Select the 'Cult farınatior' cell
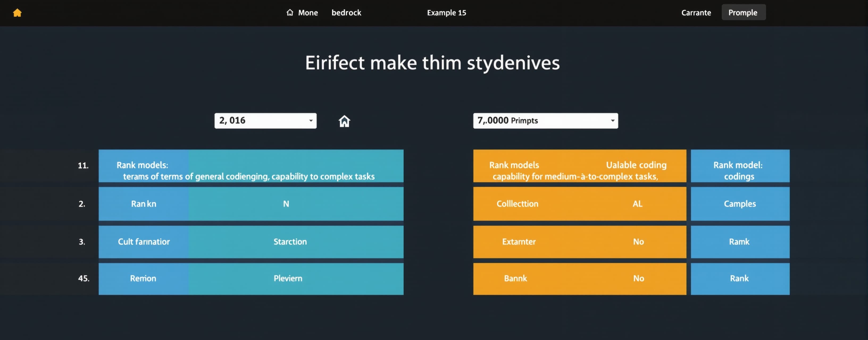Image resolution: width=868 pixels, height=340 pixels. point(143,242)
